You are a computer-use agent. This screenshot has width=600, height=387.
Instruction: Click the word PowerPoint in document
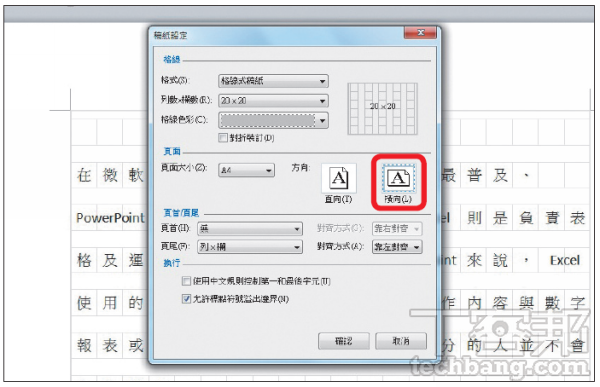110,218
